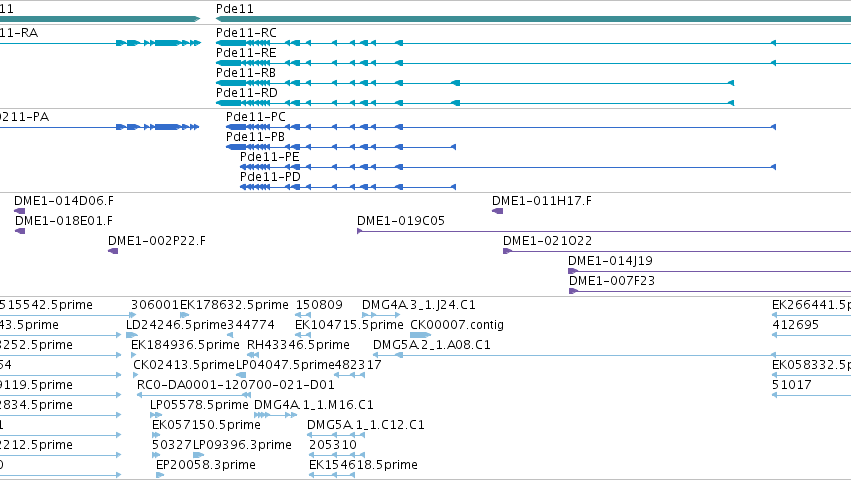Click the LP05578.5prime EST label

pos(199,406)
